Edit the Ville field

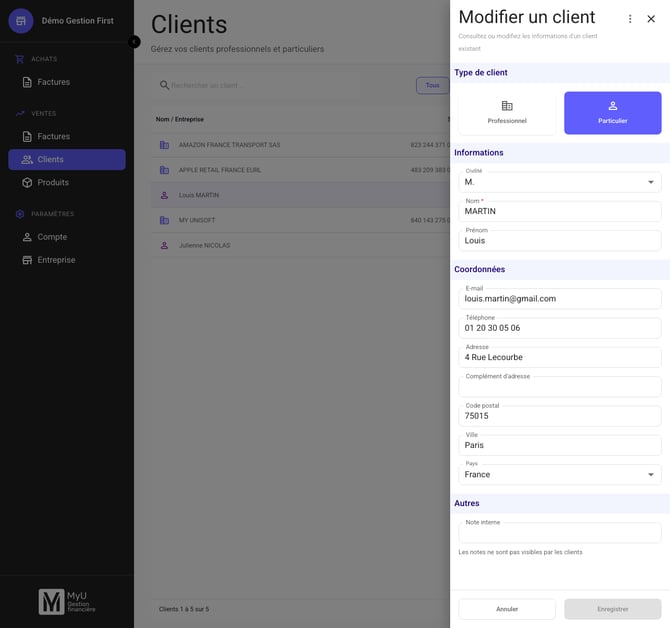pyautogui.click(x=560, y=445)
